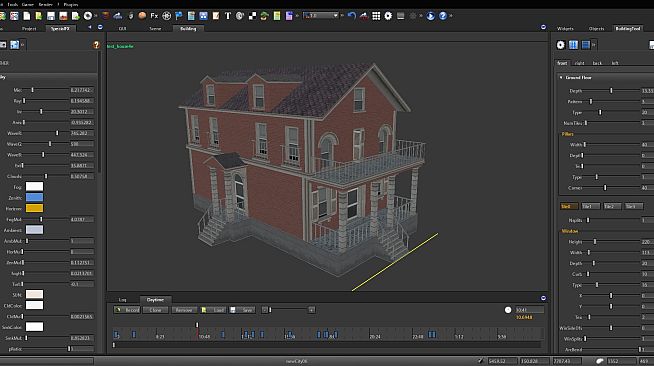This screenshot has height=366, width=654.
Task: Switch to the Objects tab
Action: [596, 28]
